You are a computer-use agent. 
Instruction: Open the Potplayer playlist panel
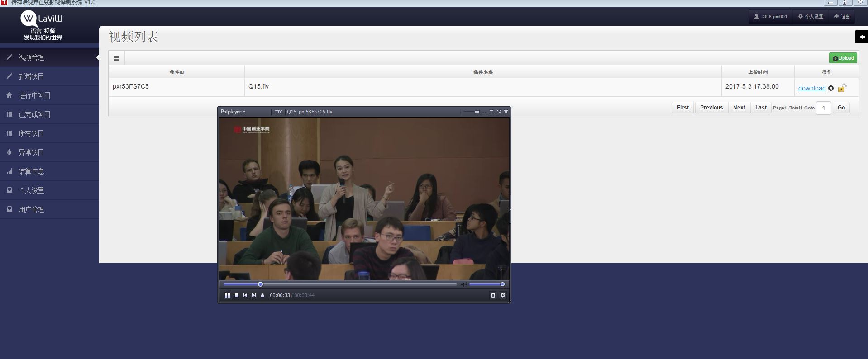point(493,295)
